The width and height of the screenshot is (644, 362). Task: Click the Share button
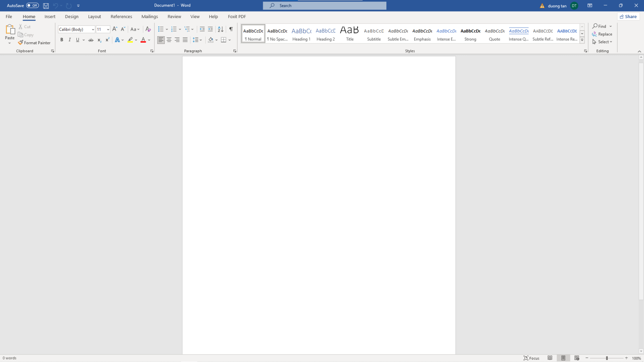(628, 16)
